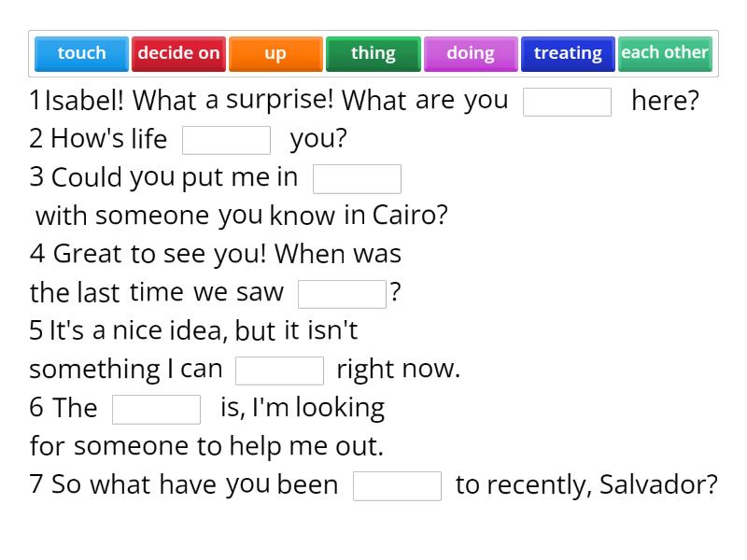Select the word tile 'up'
This screenshot has width=747, height=560.
(x=275, y=53)
